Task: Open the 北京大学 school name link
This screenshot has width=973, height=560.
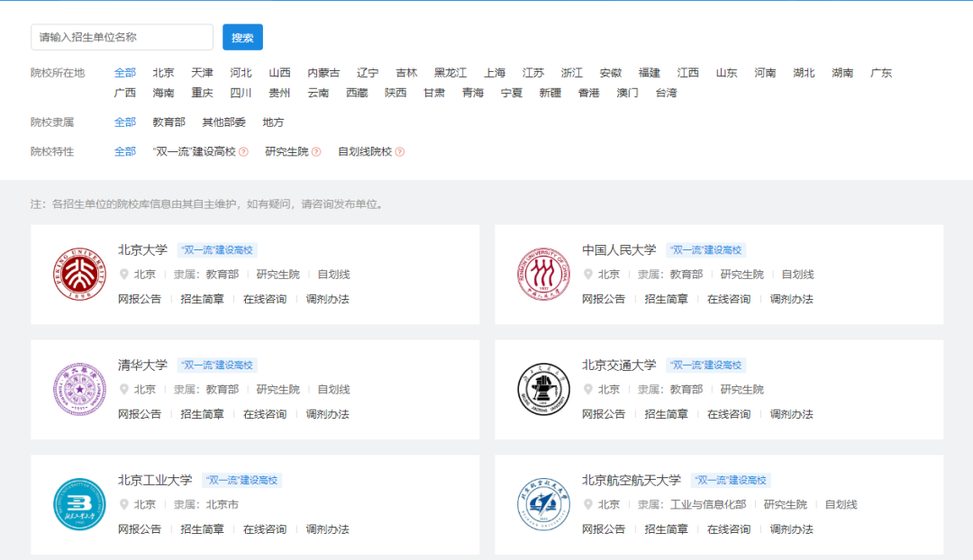Action: point(142,250)
